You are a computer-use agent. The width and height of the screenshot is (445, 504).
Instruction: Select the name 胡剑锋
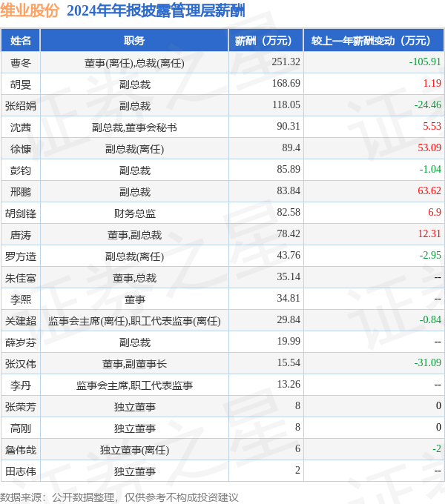(x=21, y=213)
